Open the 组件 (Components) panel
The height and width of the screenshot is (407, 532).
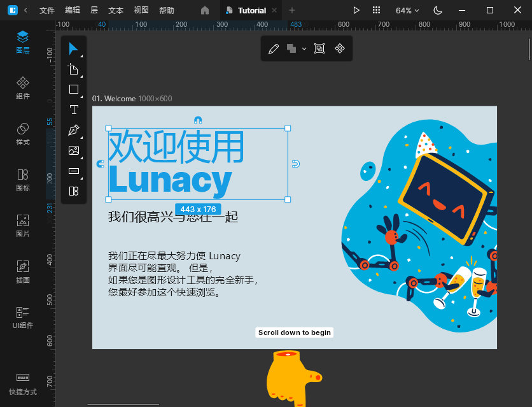point(22,89)
